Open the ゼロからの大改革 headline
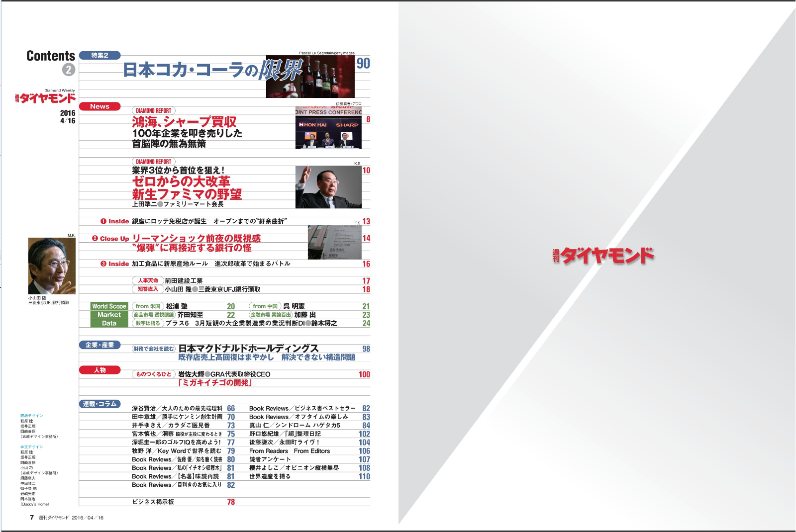This screenshot has width=796, height=532. 181,181
